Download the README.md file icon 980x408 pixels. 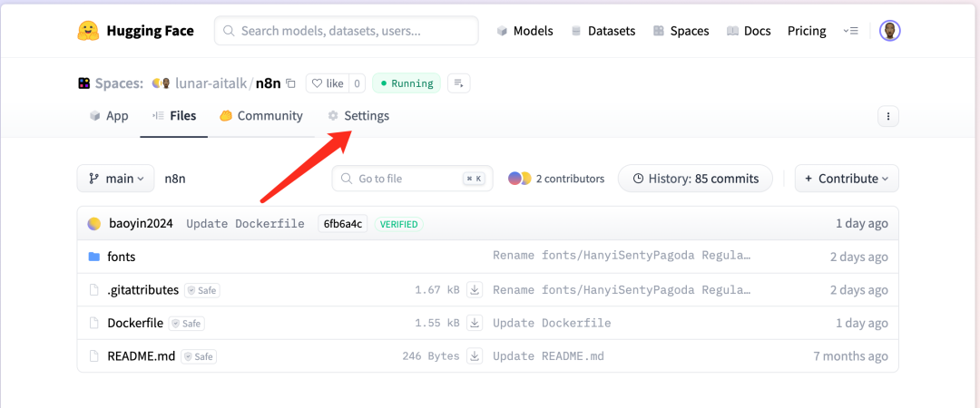pos(475,356)
